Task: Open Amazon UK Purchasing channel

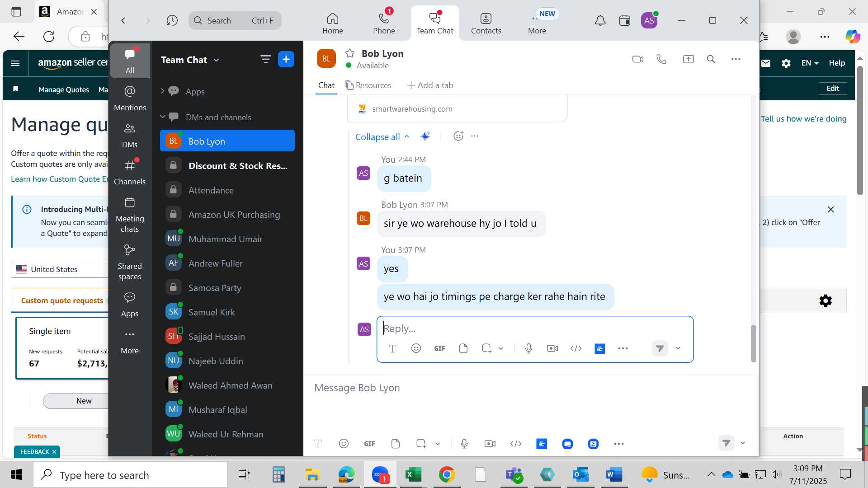Action: [x=227, y=214]
